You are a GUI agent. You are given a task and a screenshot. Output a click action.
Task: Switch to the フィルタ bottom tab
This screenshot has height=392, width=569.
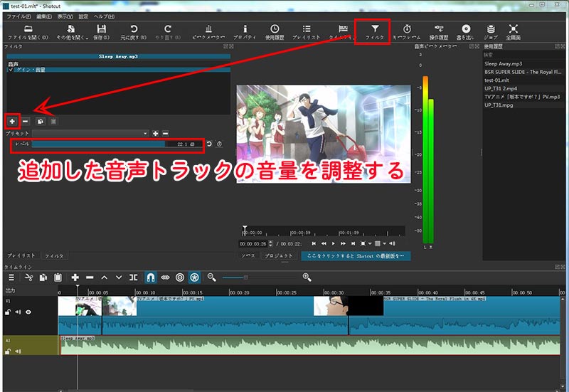click(x=54, y=255)
